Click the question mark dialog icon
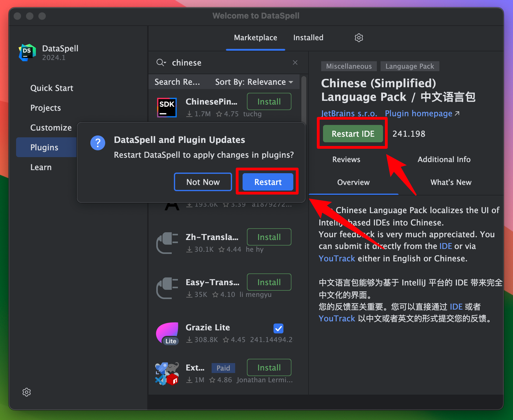Image resolution: width=513 pixels, height=420 pixels. click(x=98, y=143)
